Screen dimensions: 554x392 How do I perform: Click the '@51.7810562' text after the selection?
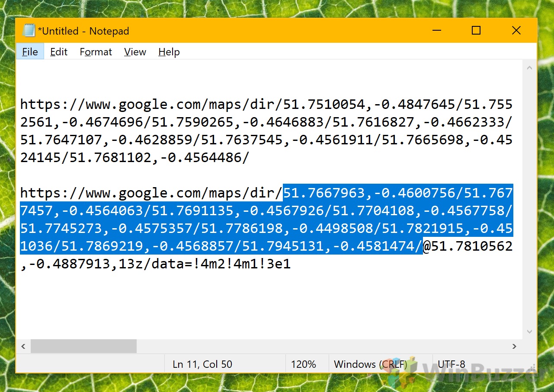point(468,246)
